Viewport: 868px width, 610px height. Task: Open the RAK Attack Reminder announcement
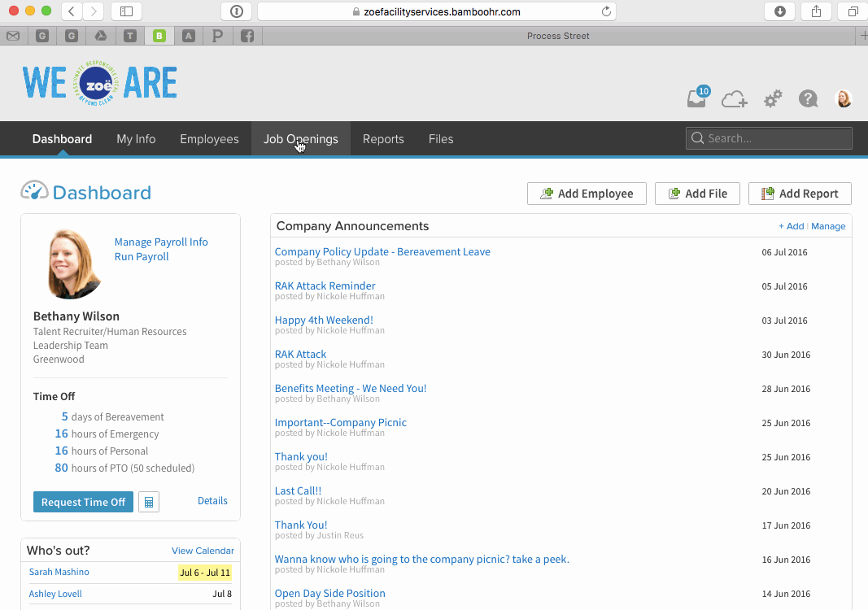point(325,285)
